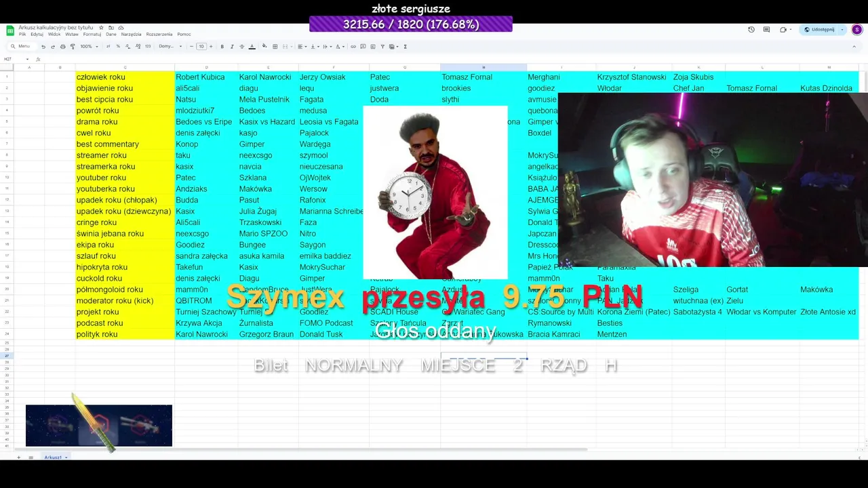Increase font size with plus

point(211,47)
